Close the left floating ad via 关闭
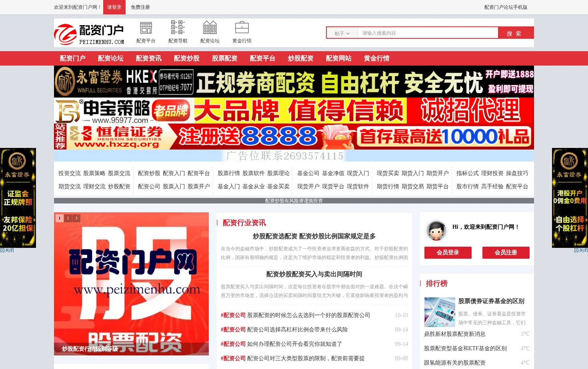This screenshot has height=369, width=588. pyautogui.click(x=7, y=250)
